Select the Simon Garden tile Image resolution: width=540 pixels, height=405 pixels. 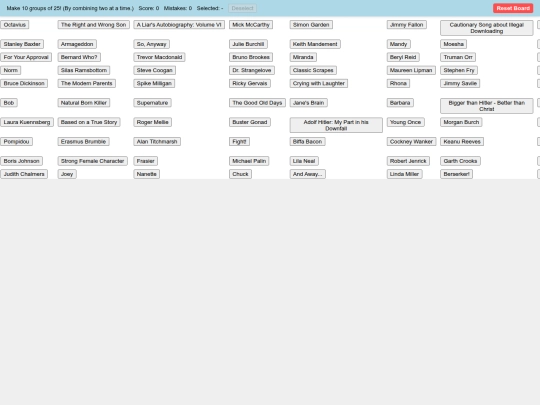point(311,25)
